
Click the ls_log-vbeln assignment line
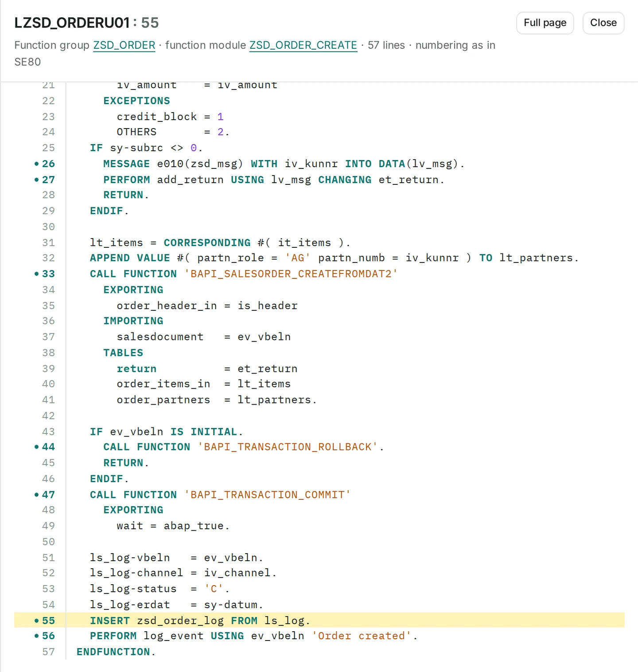(x=177, y=558)
